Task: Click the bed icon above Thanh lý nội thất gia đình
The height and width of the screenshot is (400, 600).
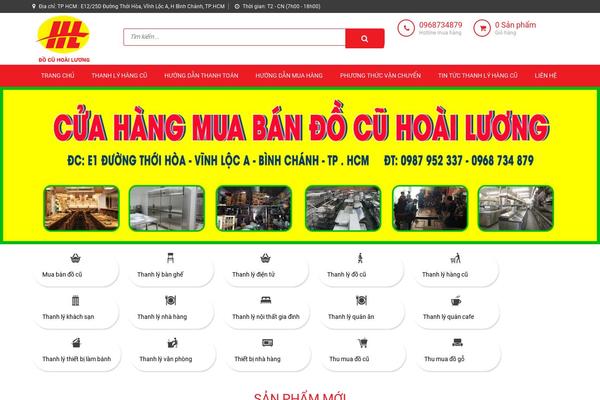Action: (266, 300)
